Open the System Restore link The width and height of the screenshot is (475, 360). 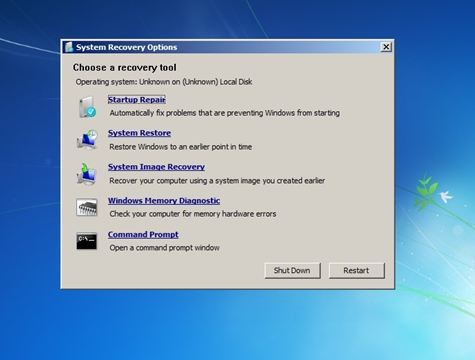point(139,133)
